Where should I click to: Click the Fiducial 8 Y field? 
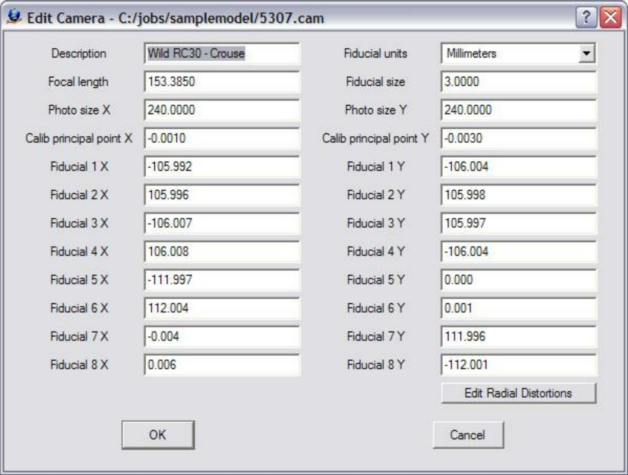coord(517,365)
